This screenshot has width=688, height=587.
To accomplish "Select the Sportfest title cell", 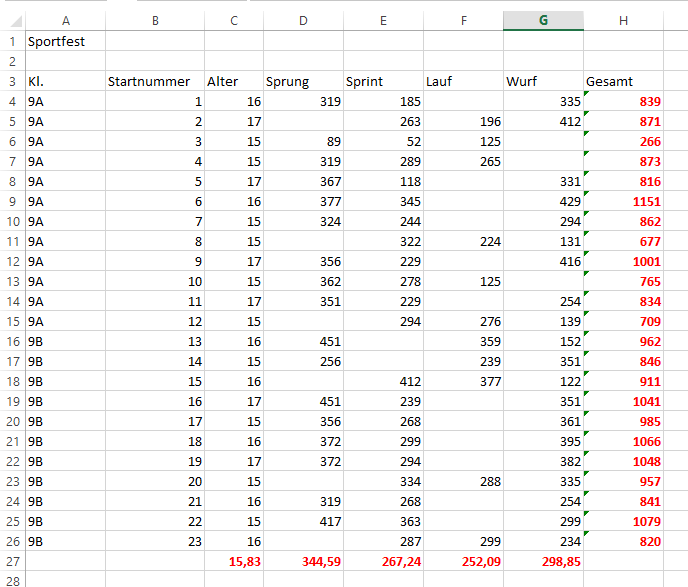I will coord(64,42).
